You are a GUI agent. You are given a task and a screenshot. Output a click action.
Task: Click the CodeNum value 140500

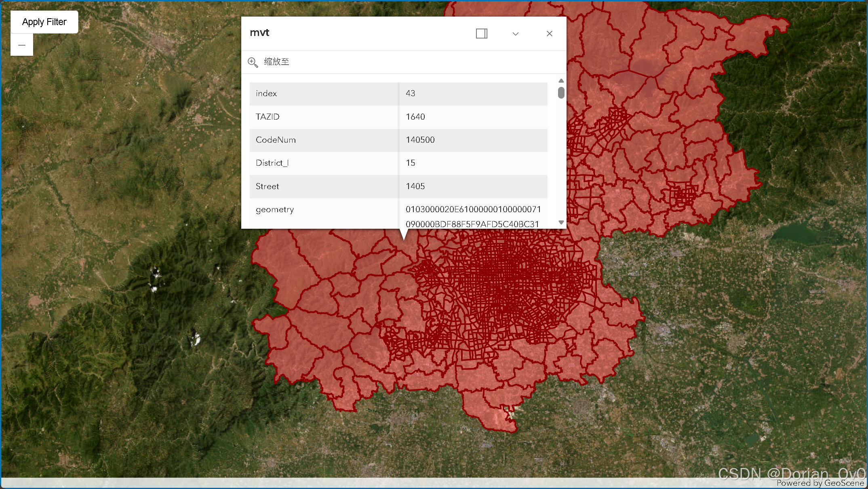click(x=420, y=140)
